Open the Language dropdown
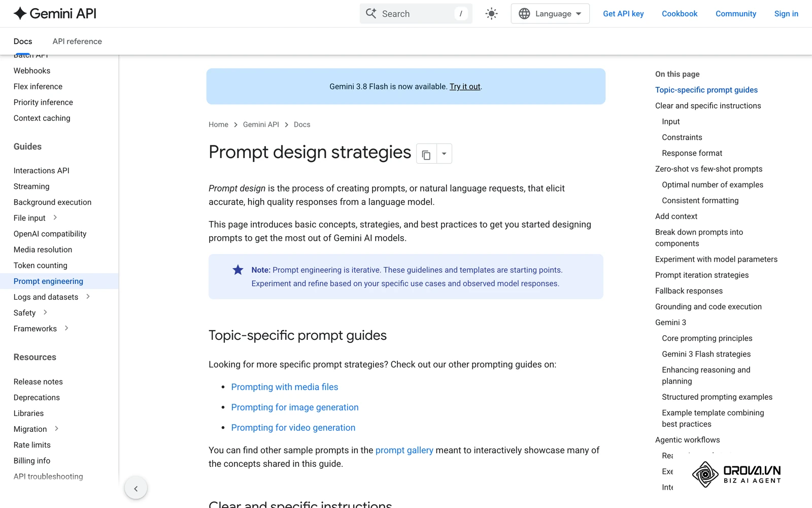Viewport: 812px width, 508px height. [550, 14]
